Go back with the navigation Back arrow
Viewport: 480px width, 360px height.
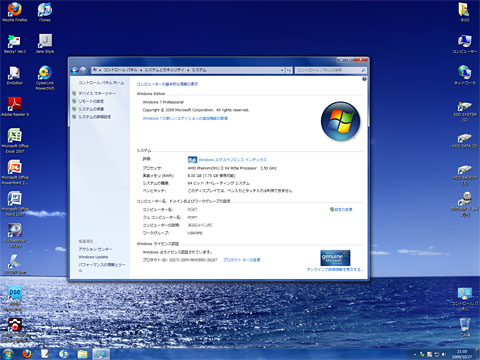tap(75, 70)
